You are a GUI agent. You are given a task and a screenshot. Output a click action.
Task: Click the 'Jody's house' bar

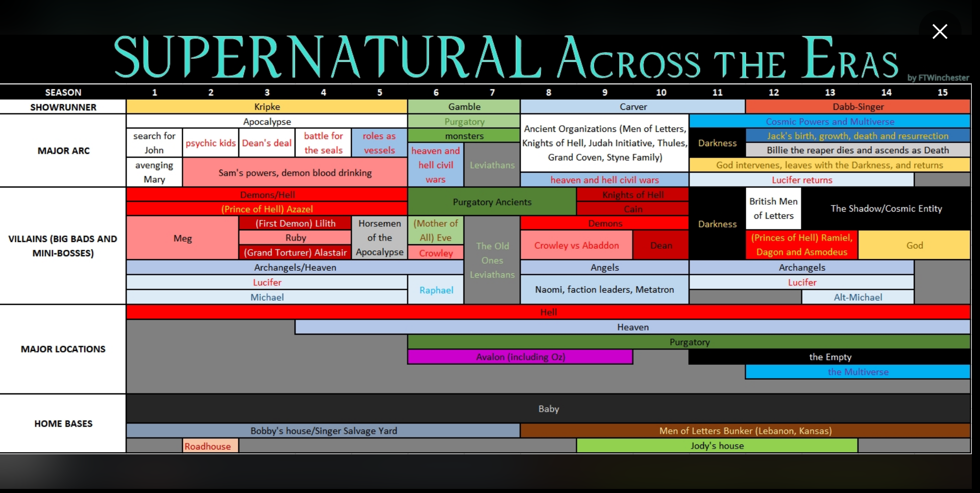tap(717, 445)
